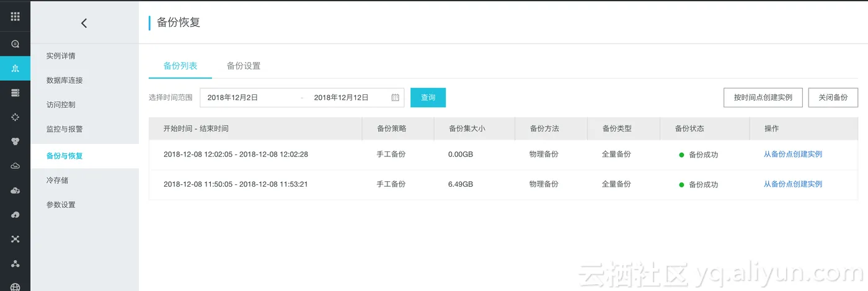Open 实例详情 in the side menu
This screenshot has width=868, height=291.
click(x=61, y=56)
